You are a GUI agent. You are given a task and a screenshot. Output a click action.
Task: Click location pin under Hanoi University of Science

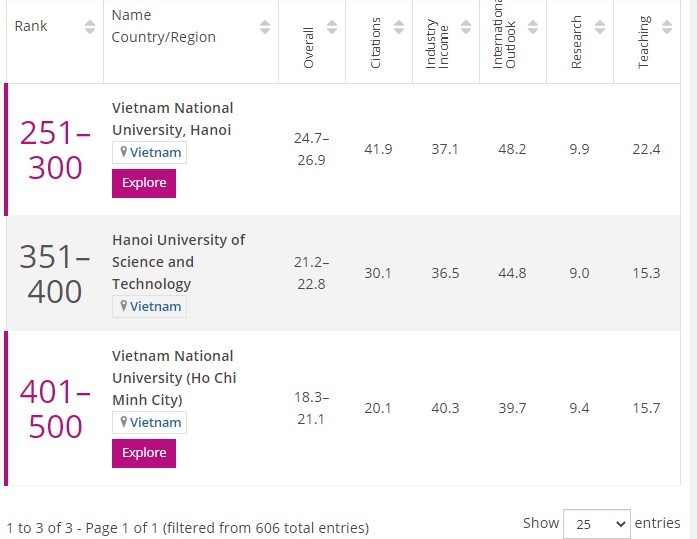(124, 307)
